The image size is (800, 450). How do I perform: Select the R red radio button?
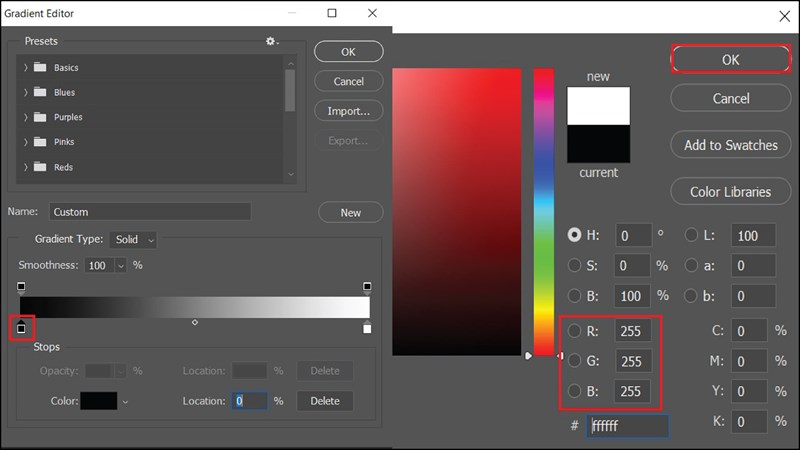click(574, 331)
